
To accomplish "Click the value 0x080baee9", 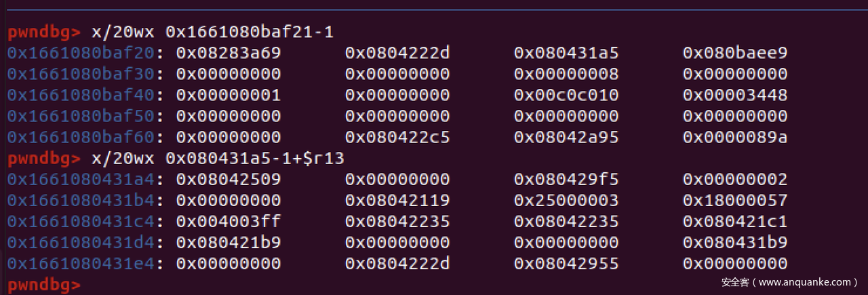I will pyautogui.click(x=735, y=53).
